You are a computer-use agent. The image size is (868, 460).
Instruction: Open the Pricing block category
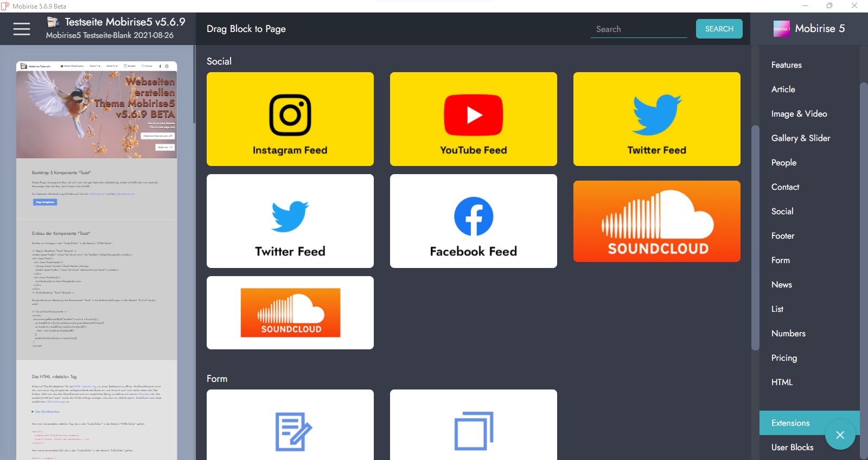click(784, 358)
